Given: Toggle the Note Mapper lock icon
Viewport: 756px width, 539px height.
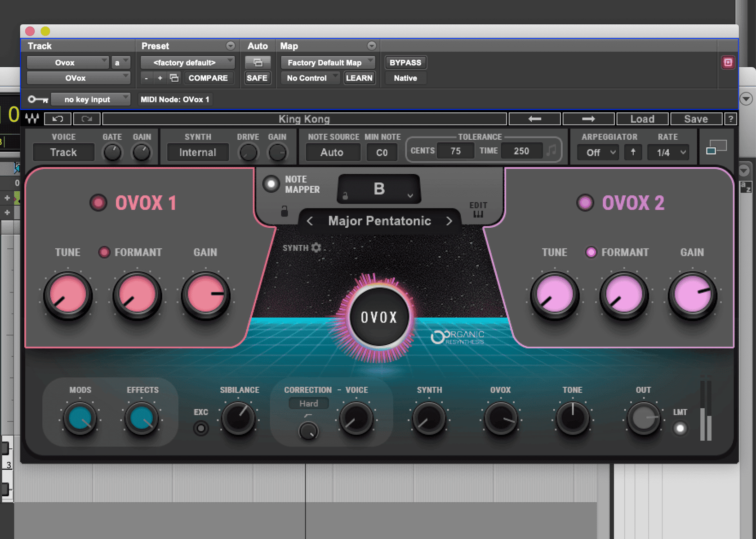Looking at the screenshot, I should (284, 211).
